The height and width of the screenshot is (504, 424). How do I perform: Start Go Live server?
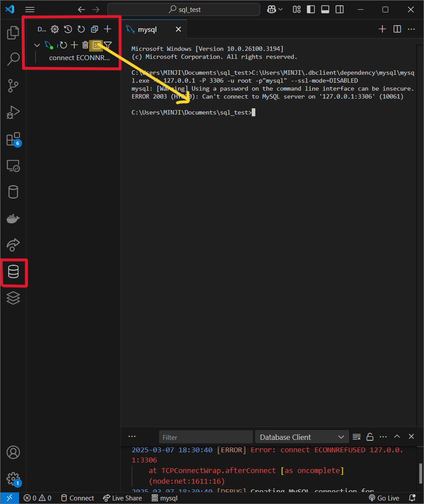coord(384,498)
